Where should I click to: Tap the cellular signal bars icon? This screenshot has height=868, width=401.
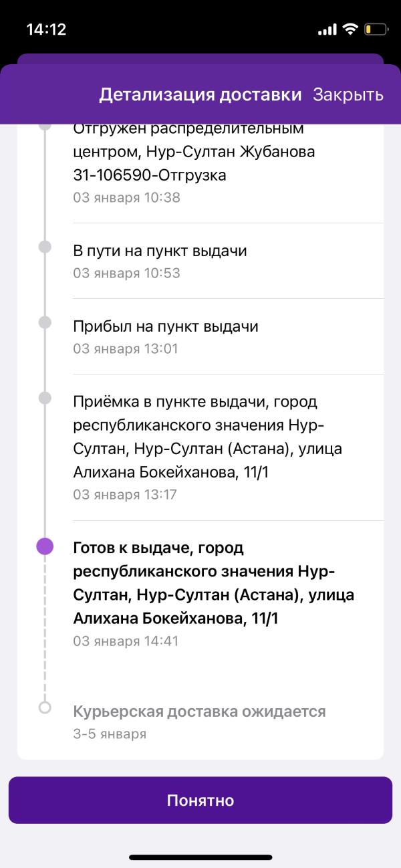[x=327, y=30]
